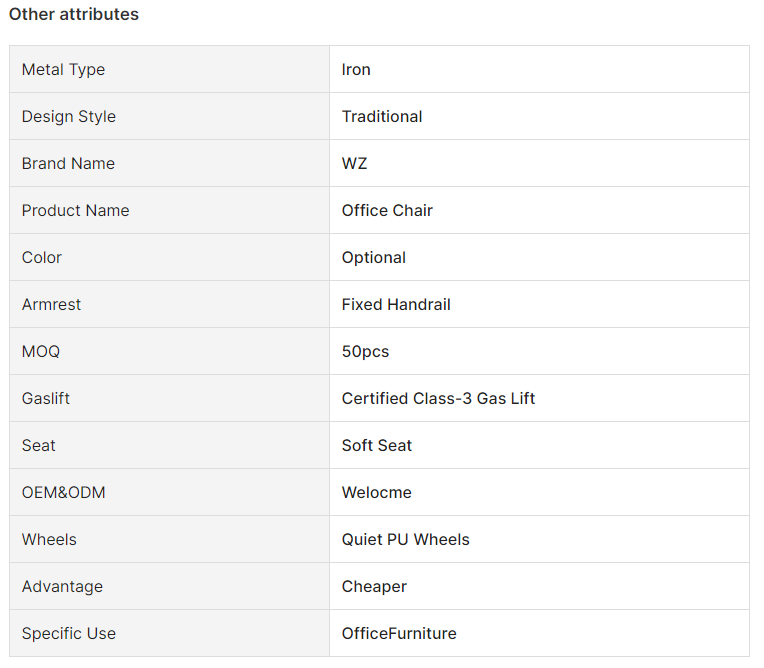Click the WZ brand value
This screenshot has width=764, height=668.
click(354, 163)
